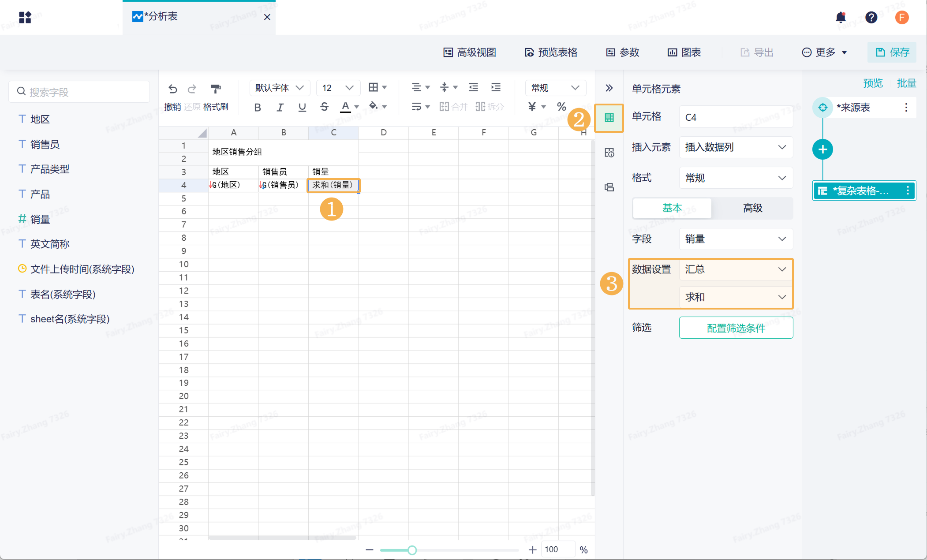Screen dimensions: 927x560
Task: Click the zoom slider handle
Action: click(412, 550)
